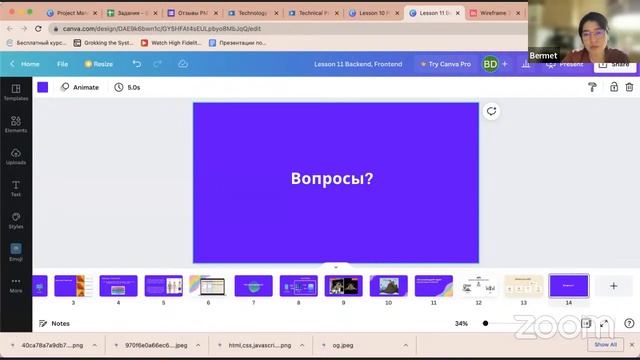Delete the slide with trash icon
Screen dimensions: 640x360
point(629,87)
